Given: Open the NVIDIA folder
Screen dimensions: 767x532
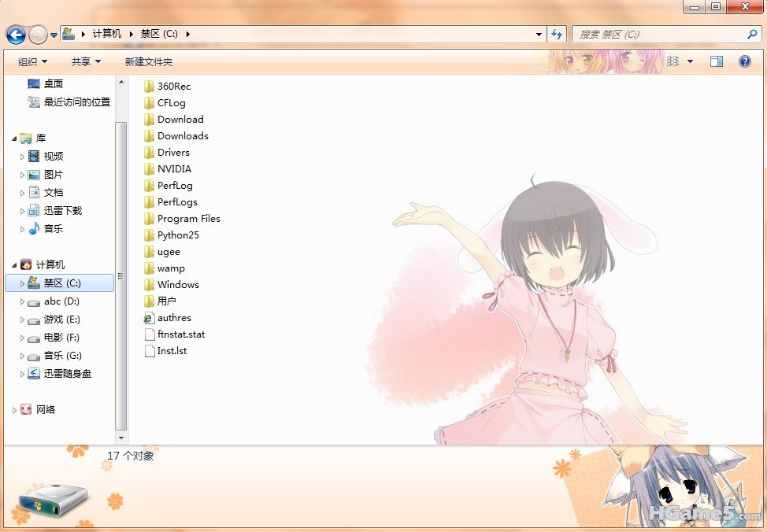Looking at the screenshot, I should [174, 169].
